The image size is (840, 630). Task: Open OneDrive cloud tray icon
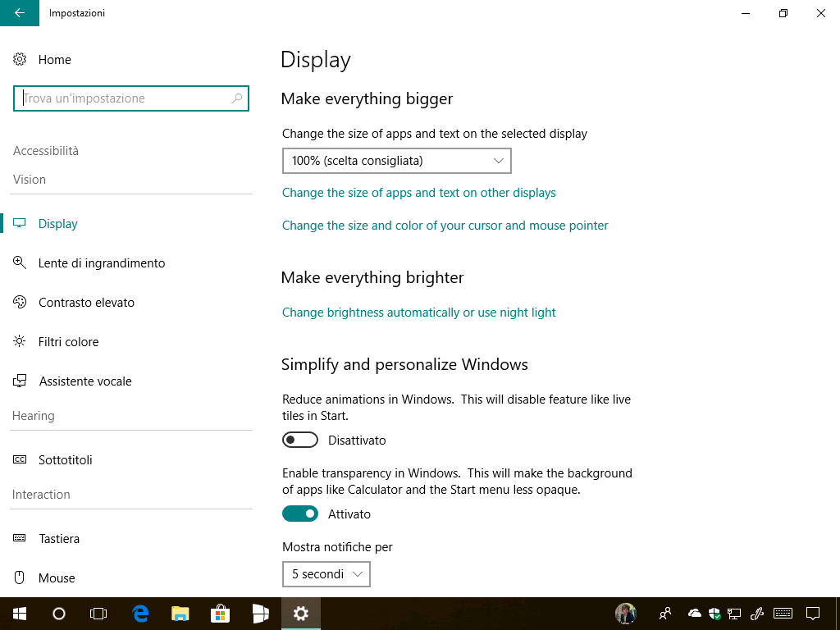point(694,614)
